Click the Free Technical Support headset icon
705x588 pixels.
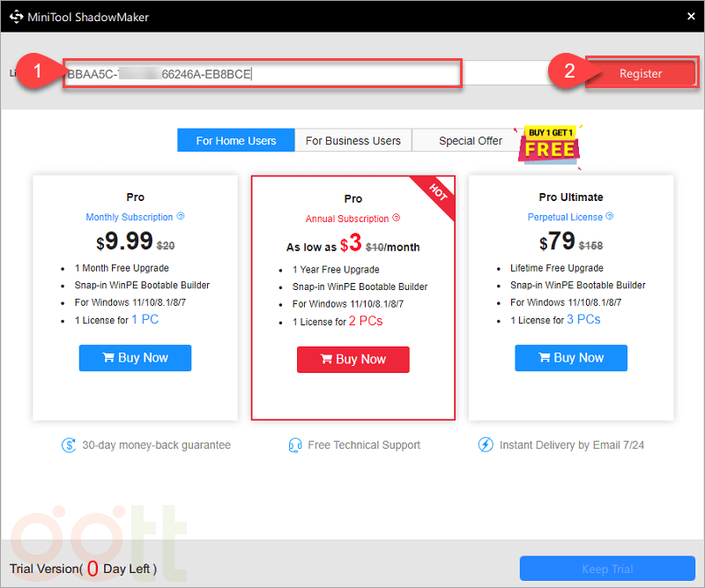(295, 445)
